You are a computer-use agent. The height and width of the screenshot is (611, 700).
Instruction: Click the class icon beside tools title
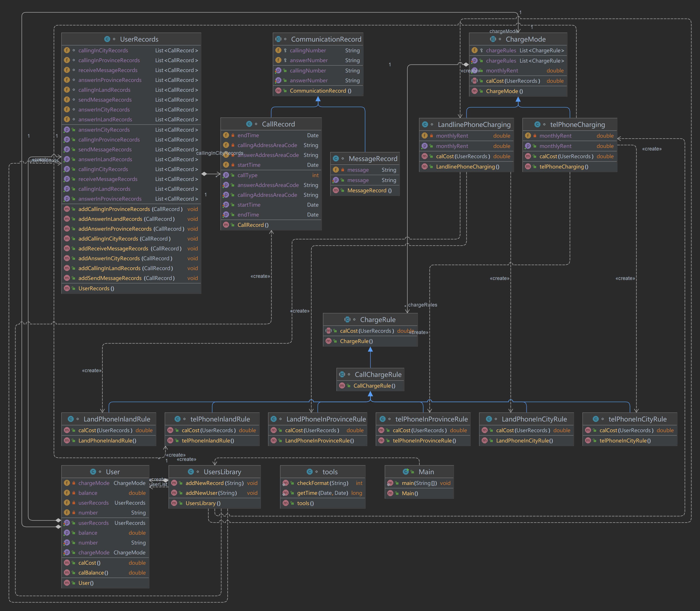309,472
